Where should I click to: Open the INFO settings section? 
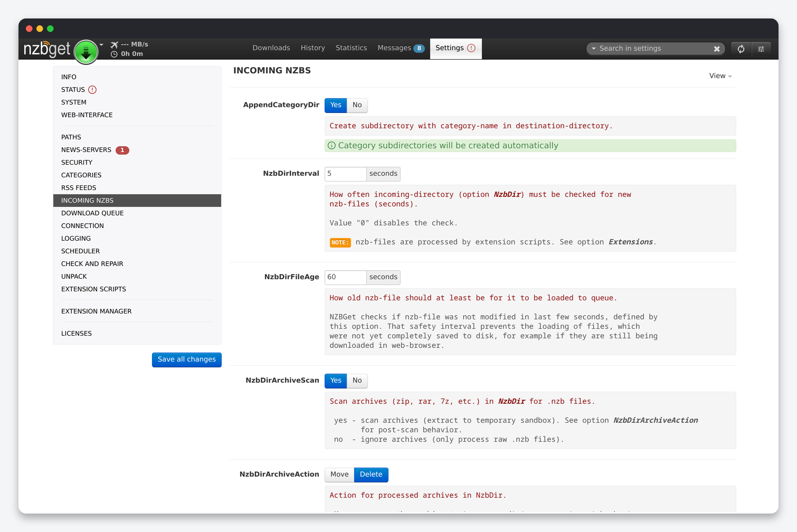pyautogui.click(x=137, y=77)
